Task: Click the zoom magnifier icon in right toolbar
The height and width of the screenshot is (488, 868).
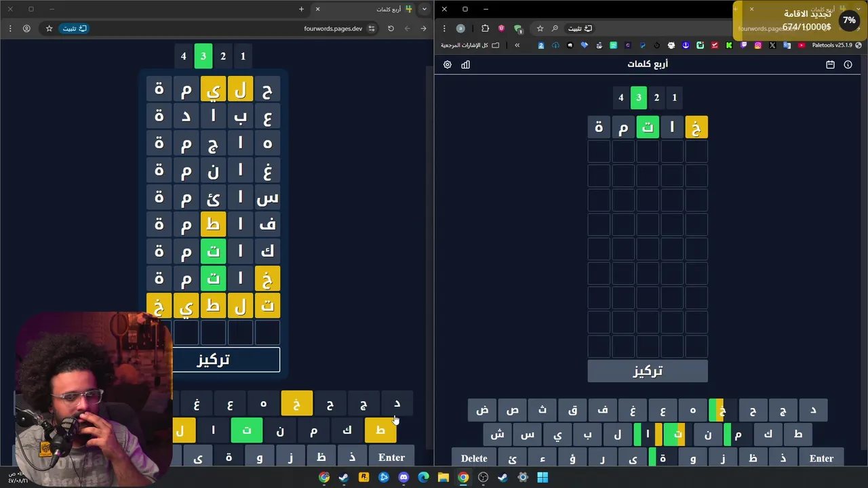Action: (x=555, y=28)
